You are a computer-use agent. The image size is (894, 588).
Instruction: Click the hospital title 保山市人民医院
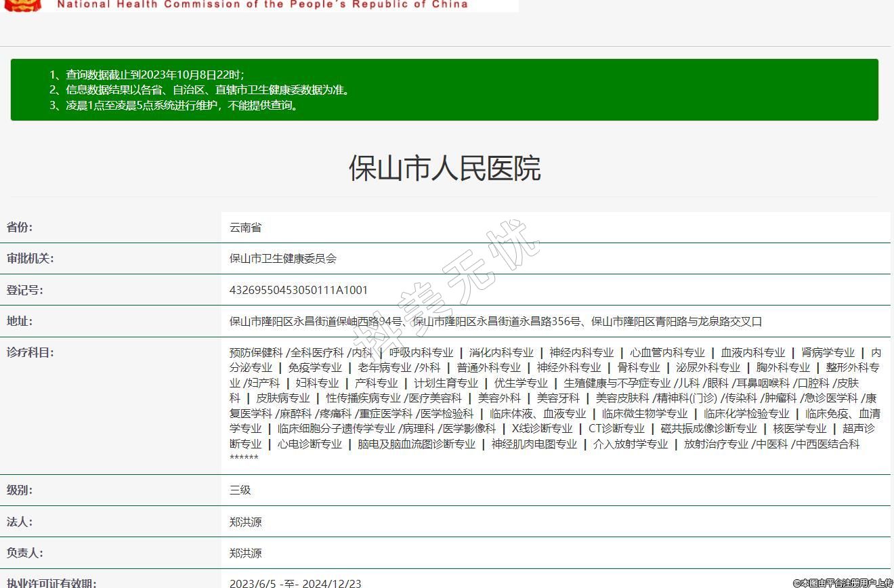444,168
